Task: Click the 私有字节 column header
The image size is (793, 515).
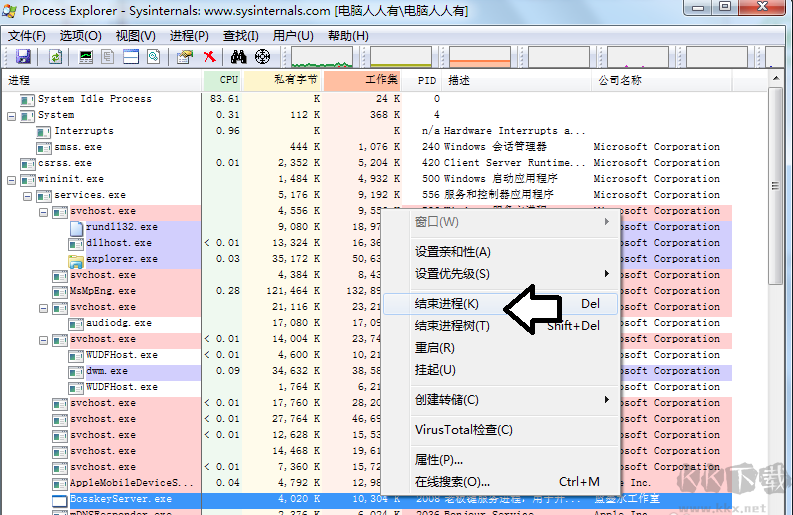Action: tap(294, 80)
